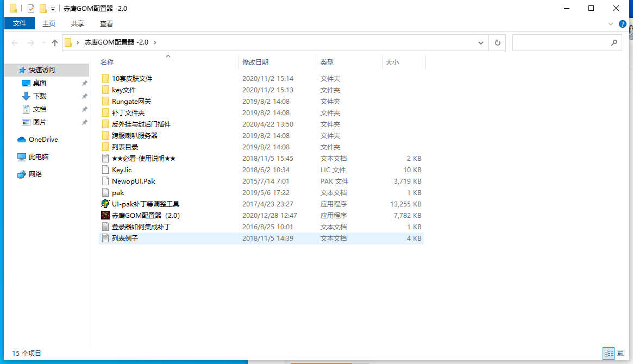Open 文档 in the navigation pane
Viewport: 633px width, 364px height.
coord(40,109)
